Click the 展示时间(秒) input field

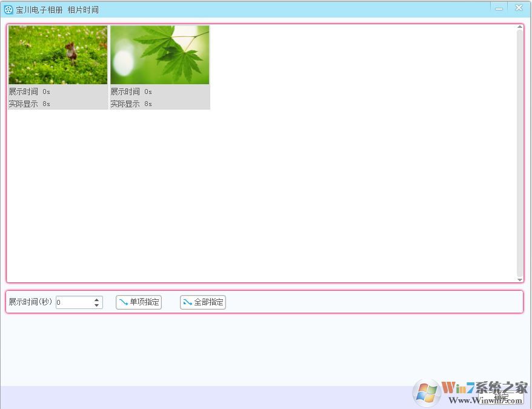click(73, 302)
